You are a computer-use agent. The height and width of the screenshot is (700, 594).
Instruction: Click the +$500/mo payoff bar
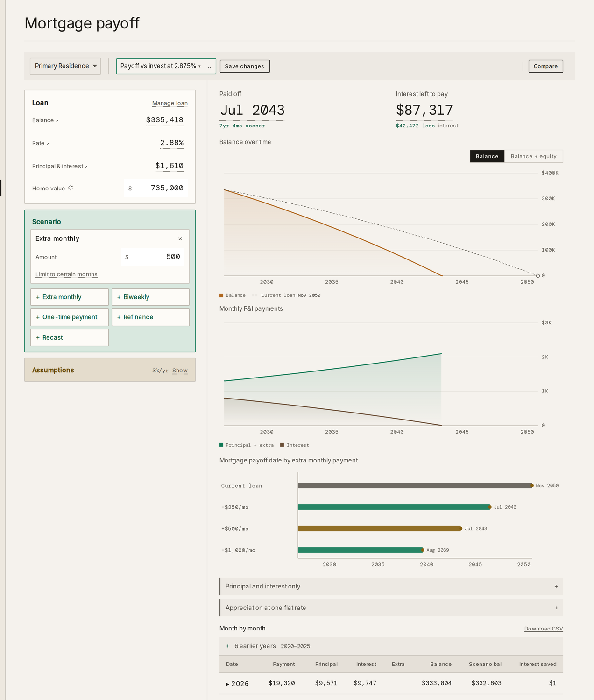coord(380,529)
